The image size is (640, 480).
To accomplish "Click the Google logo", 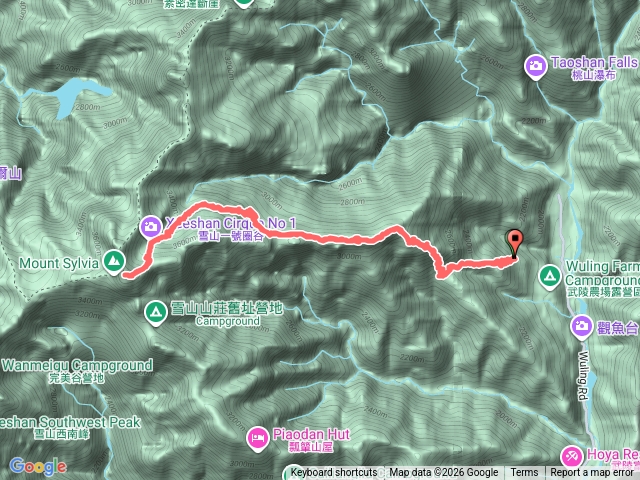I will pos(38,467).
